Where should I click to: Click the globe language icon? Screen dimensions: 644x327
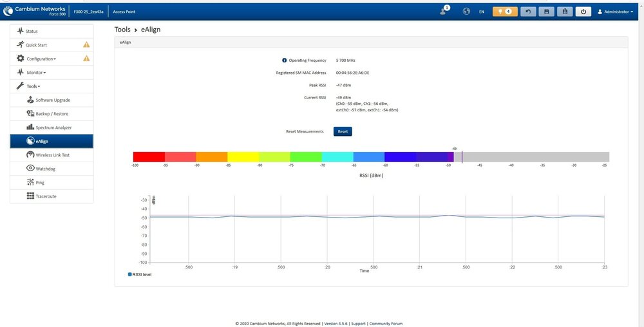(x=466, y=12)
